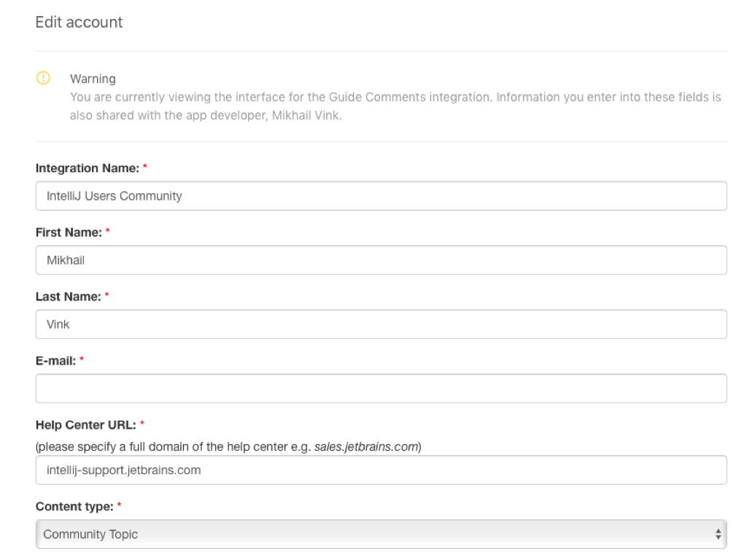Click the red asterisk beside Integration Name
The height and width of the screenshot is (560, 747).
point(144,168)
